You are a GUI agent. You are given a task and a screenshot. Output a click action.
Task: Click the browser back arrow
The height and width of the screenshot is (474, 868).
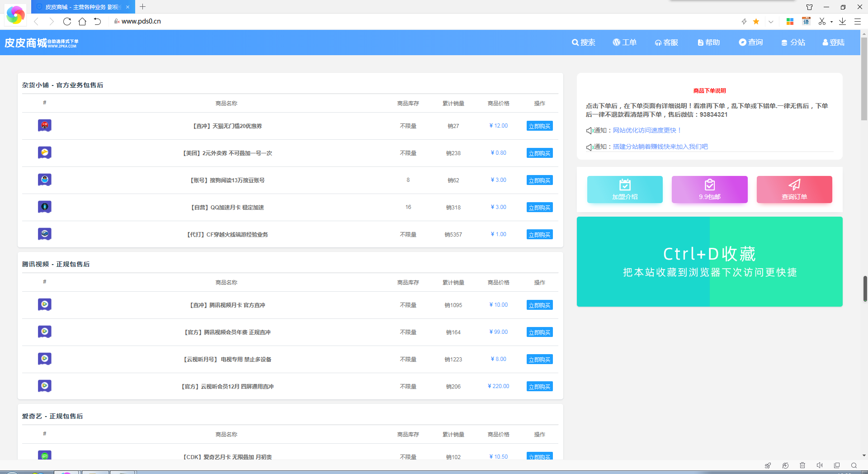tap(37, 21)
